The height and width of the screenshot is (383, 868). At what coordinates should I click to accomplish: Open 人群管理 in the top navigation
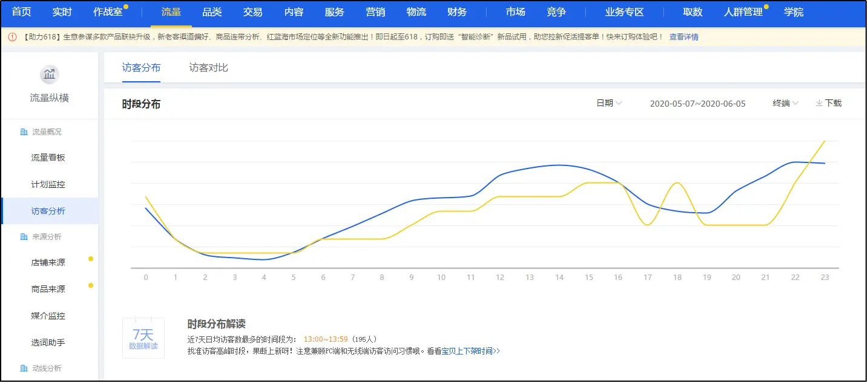[x=743, y=12]
